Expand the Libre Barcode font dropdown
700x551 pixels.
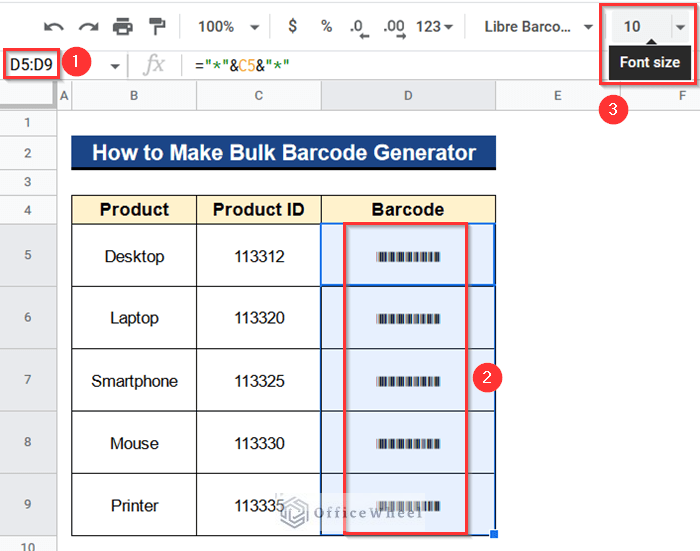click(539, 27)
